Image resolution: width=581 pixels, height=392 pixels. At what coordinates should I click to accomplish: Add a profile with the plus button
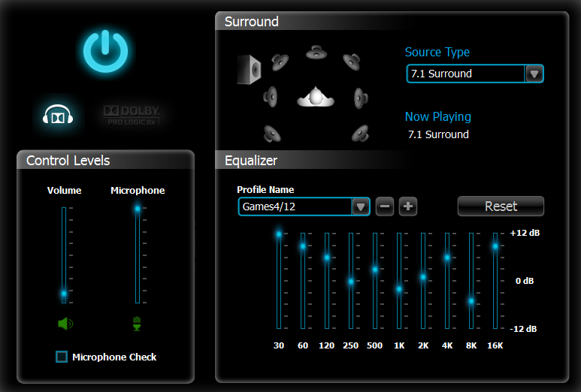pyautogui.click(x=408, y=207)
